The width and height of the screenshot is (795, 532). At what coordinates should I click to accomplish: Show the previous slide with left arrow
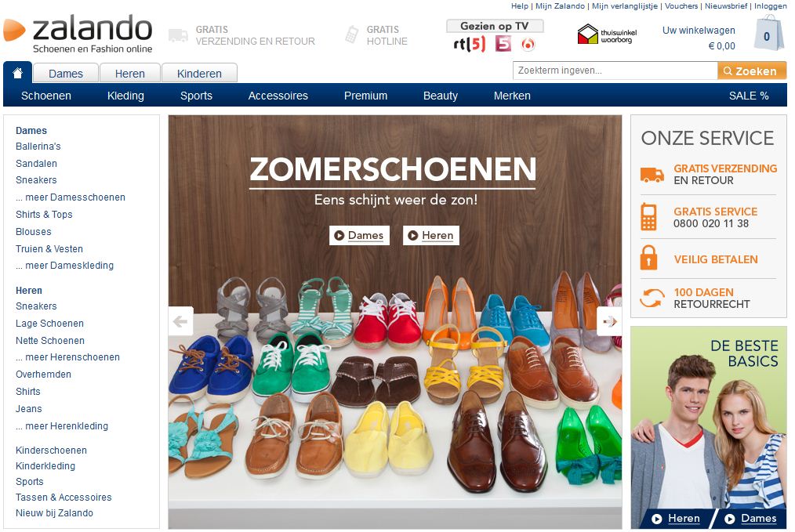click(x=180, y=321)
